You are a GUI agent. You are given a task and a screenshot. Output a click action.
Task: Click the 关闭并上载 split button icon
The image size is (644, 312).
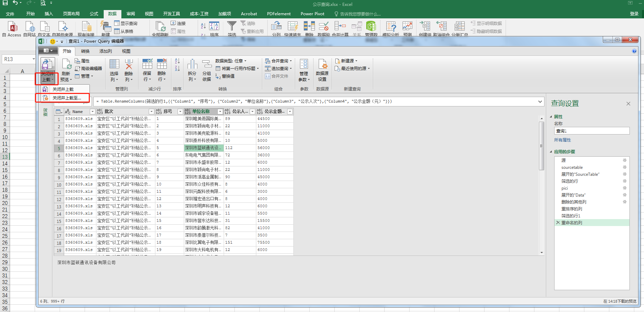click(x=47, y=65)
